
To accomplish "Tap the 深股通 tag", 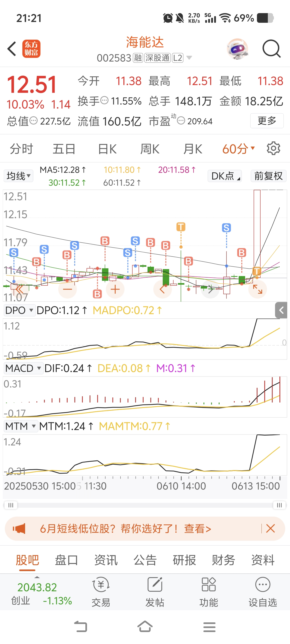I will click(157, 58).
